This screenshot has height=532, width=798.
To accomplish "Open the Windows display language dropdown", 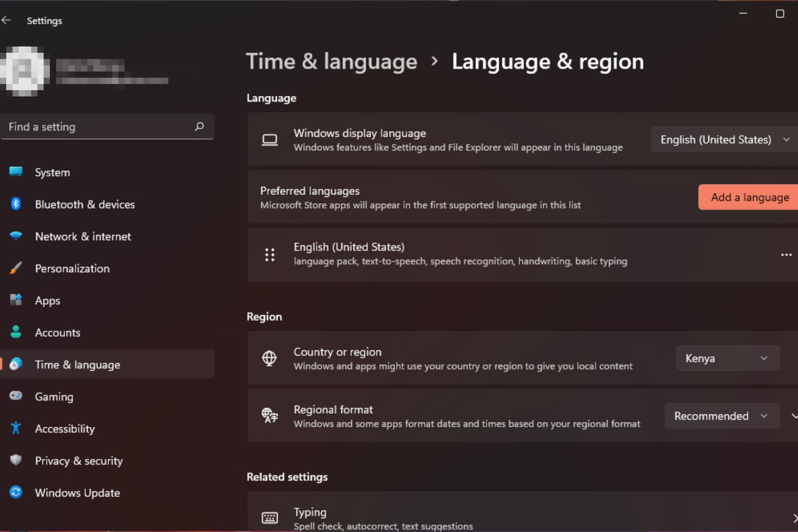I will (724, 140).
